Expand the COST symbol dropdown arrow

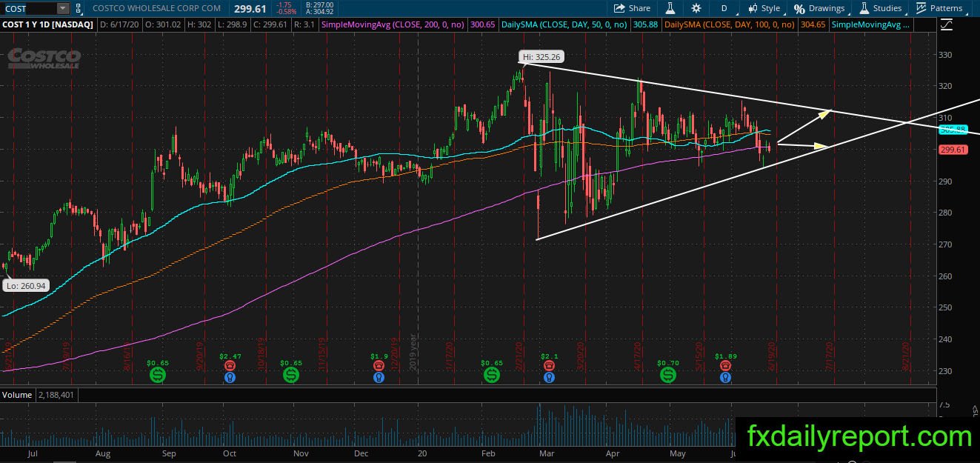(62, 8)
